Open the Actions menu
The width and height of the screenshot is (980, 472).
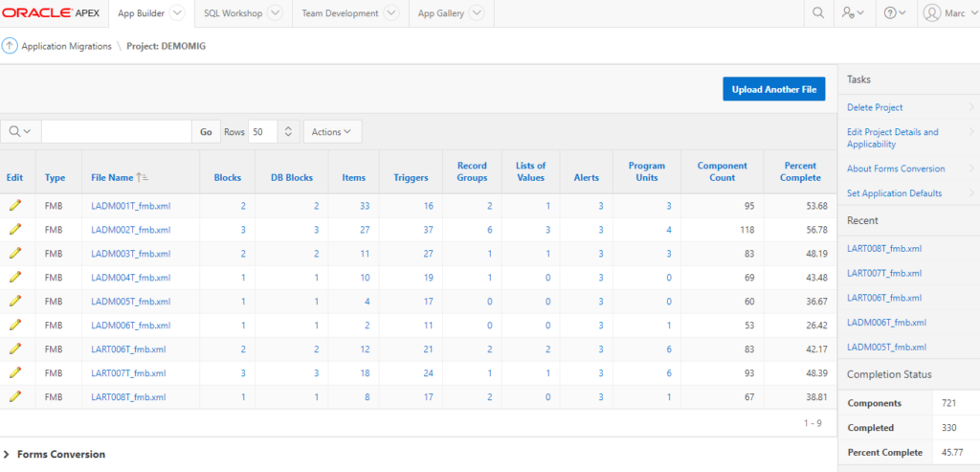(x=332, y=132)
